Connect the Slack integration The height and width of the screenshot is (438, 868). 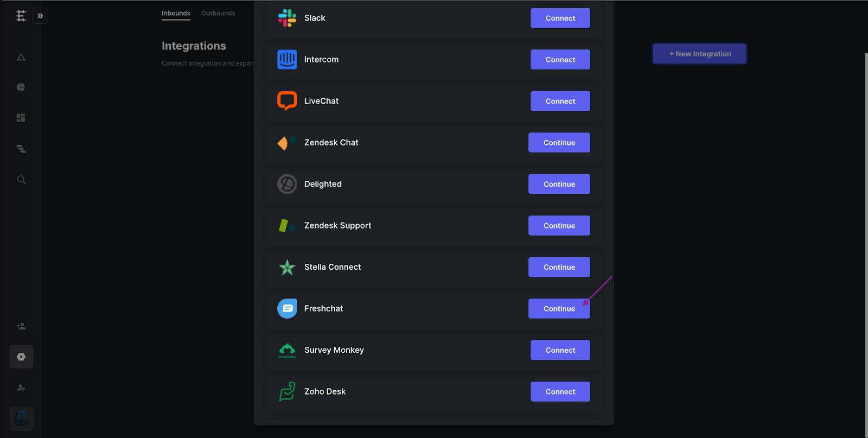560,18
